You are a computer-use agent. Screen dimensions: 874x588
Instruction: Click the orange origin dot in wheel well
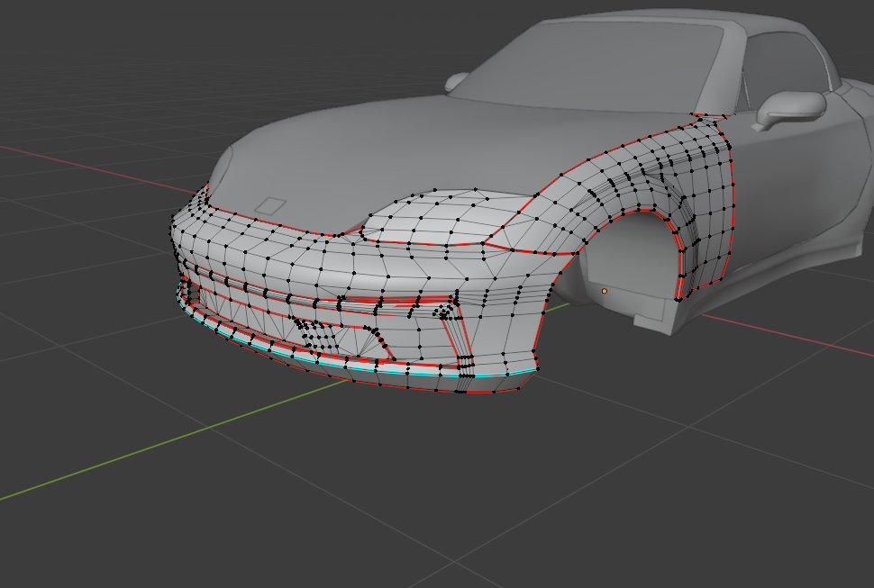click(x=605, y=291)
